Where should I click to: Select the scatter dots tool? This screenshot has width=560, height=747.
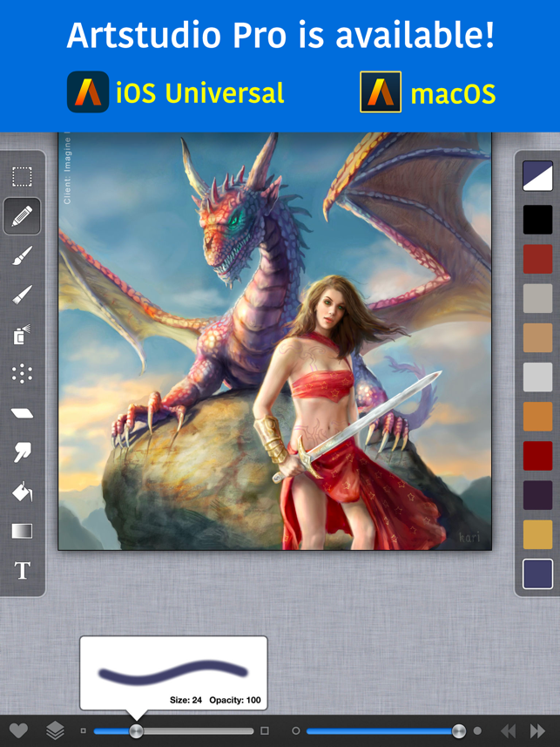coord(22,374)
